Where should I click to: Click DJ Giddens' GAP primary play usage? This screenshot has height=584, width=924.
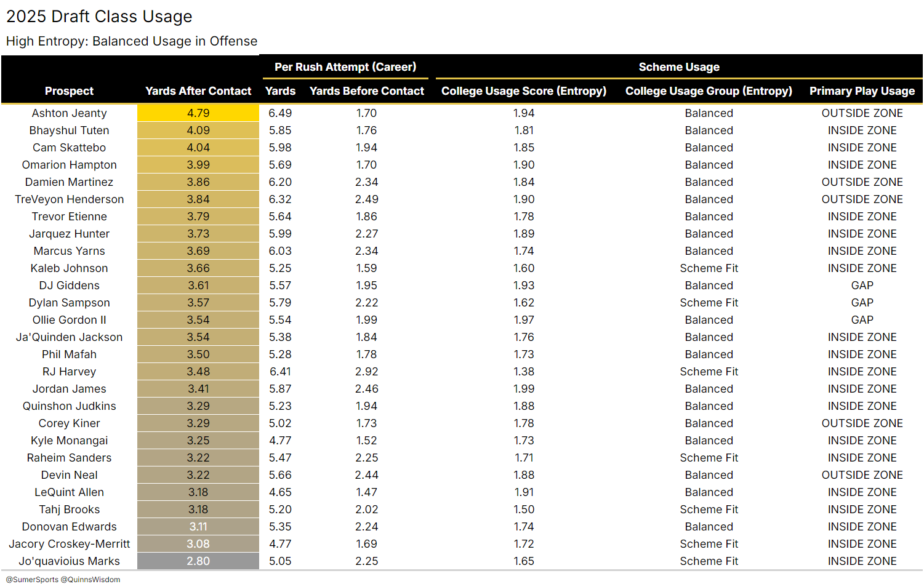[x=862, y=286]
